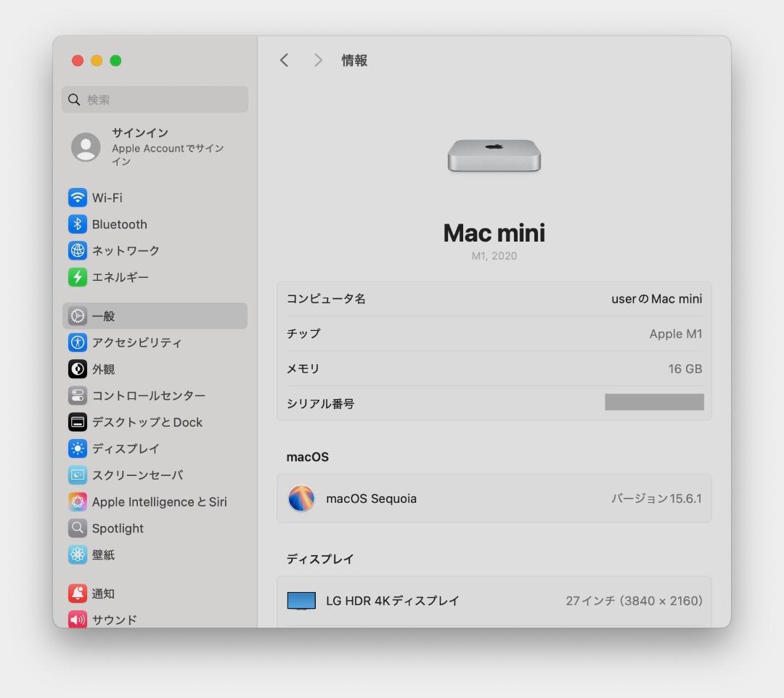The width and height of the screenshot is (784, 698).
Task: Open コントロールセンター settings
Action: [x=78, y=395]
